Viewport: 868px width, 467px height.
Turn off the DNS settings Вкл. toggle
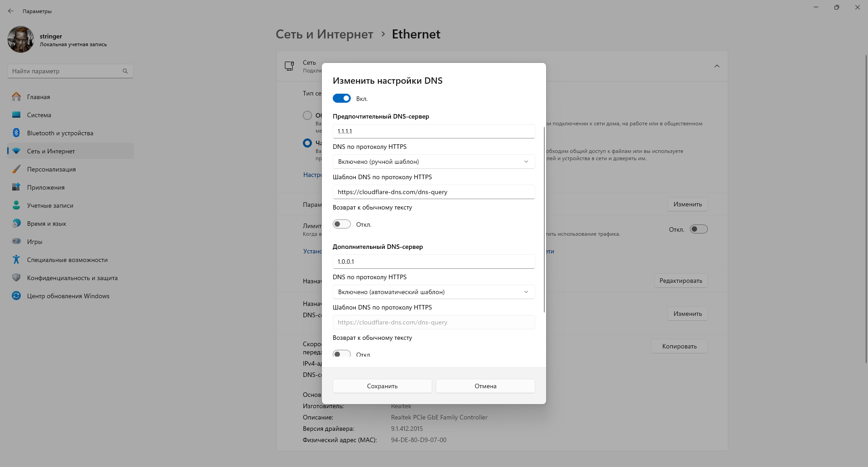tap(342, 99)
